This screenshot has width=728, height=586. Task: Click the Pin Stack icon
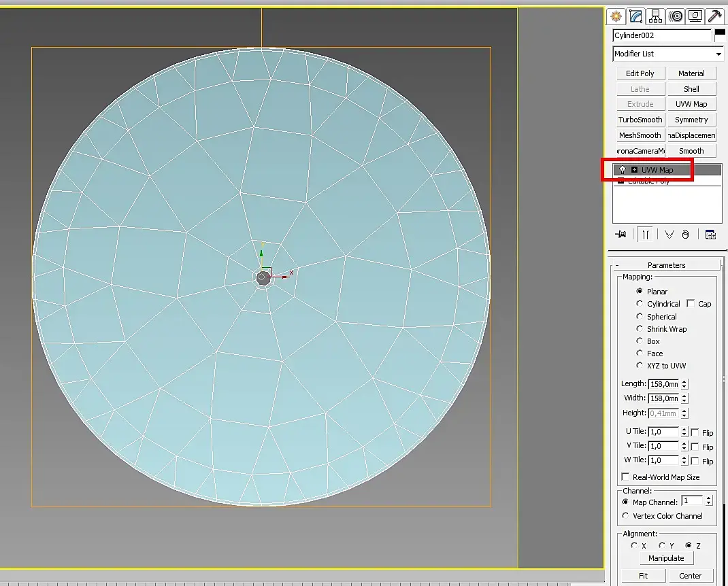621,235
